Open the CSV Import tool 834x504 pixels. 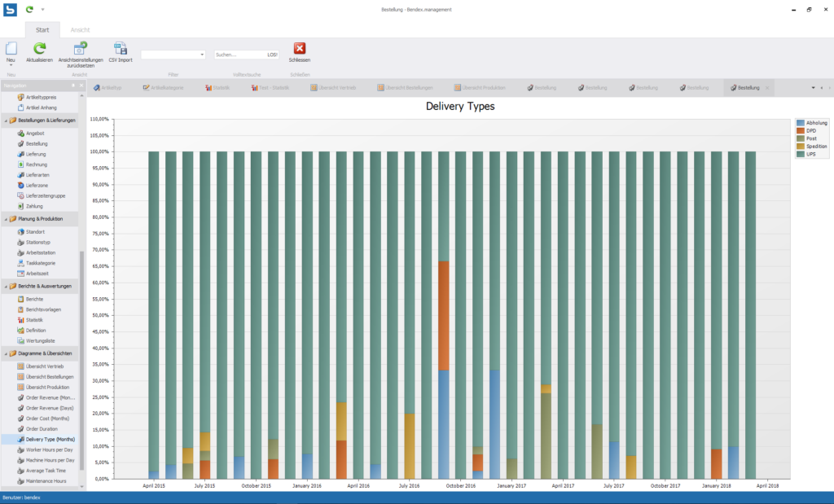click(120, 50)
